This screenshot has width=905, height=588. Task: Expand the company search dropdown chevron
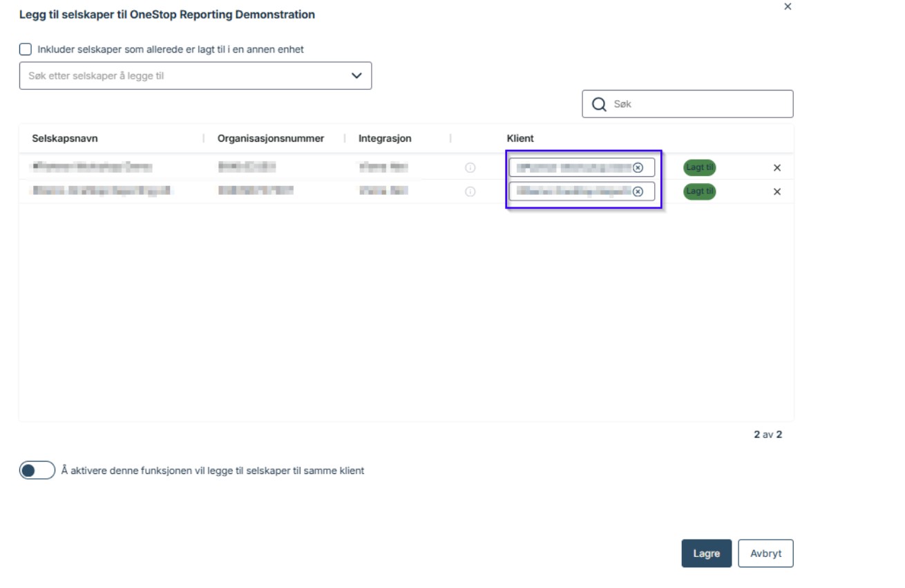[x=356, y=76]
